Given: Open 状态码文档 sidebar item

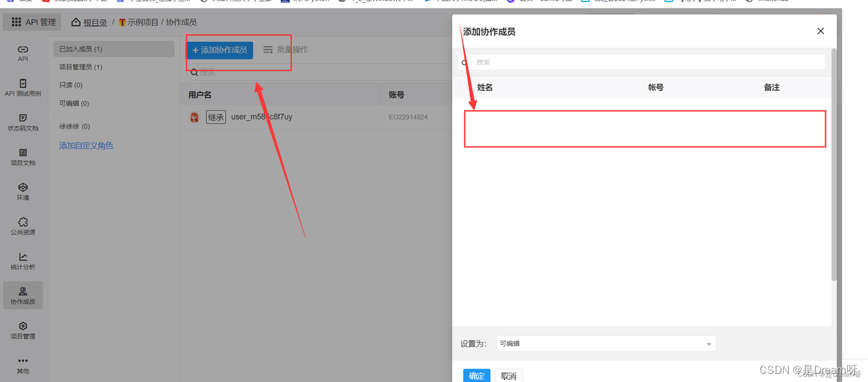Looking at the screenshot, I should pos(23,122).
